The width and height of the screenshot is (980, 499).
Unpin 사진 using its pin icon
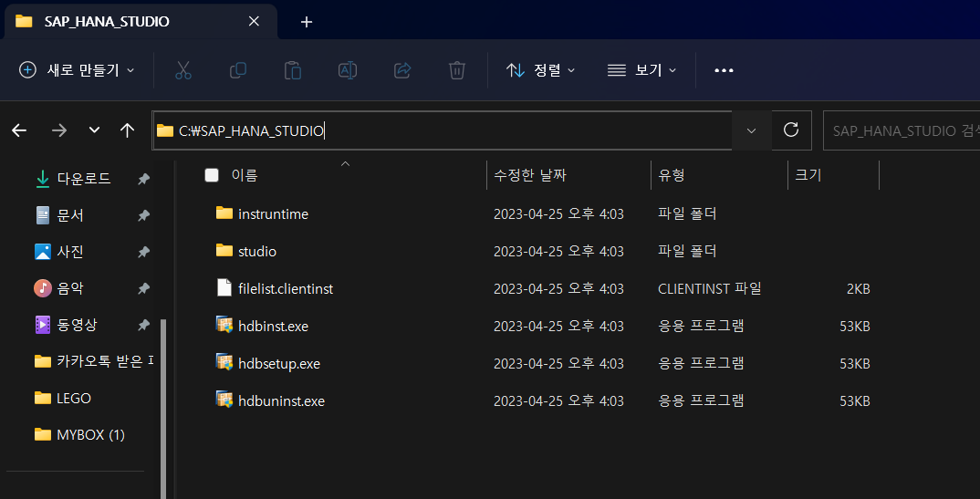click(x=144, y=253)
